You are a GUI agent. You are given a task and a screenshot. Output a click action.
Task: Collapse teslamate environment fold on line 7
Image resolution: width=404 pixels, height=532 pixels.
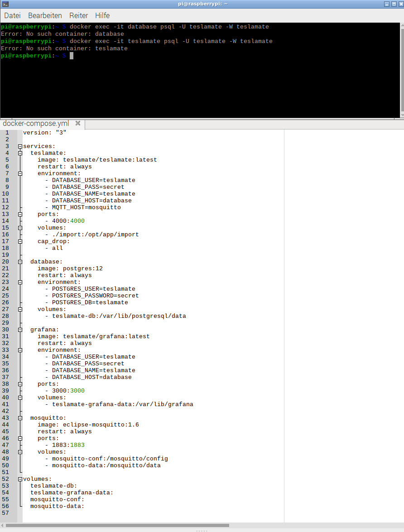pos(20,174)
